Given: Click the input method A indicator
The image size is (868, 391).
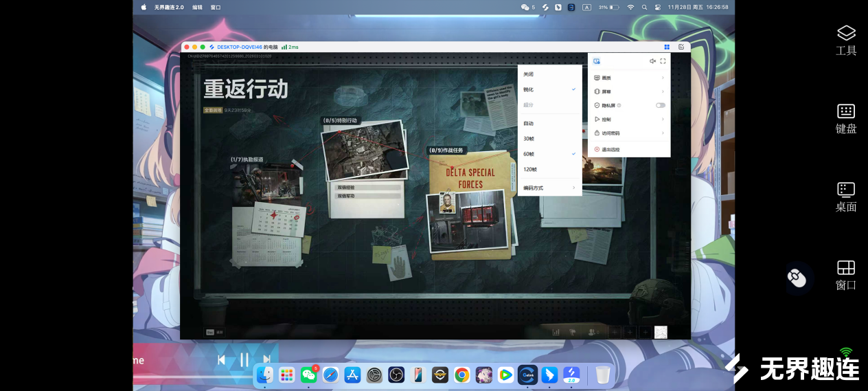Looking at the screenshot, I should [587, 7].
